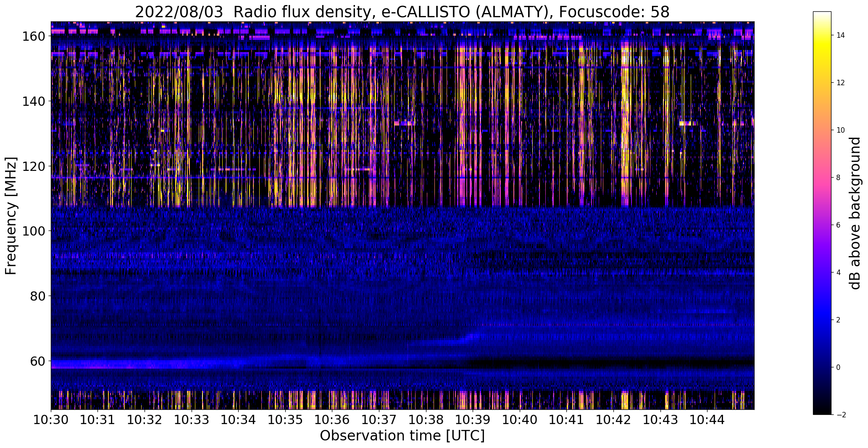Click the 'dB above background' colorbar label
The height and width of the screenshot is (448, 868).
855,213
